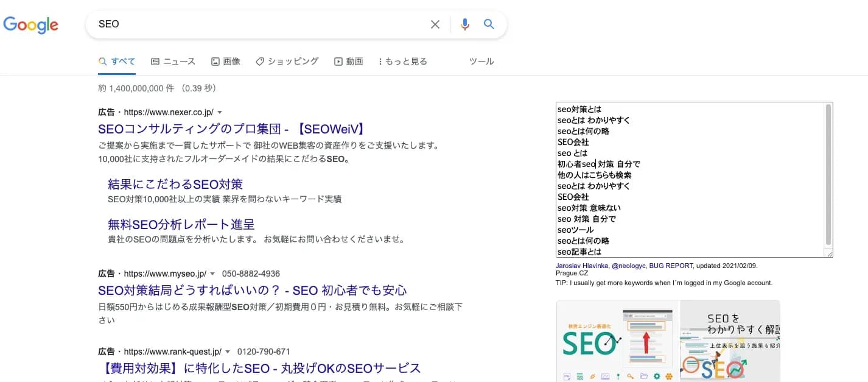Open the 無料SEO分析レポート進呈 sitelink
868x382 pixels.
[182, 224]
